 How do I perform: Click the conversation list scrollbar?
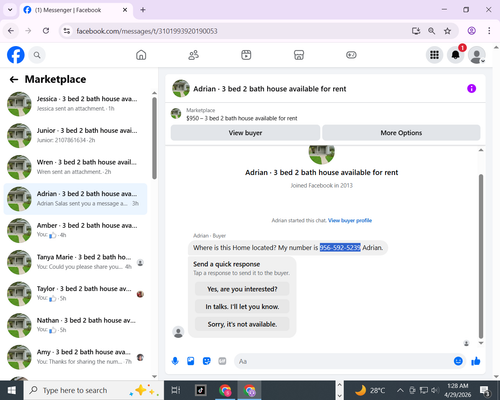[x=154, y=138]
